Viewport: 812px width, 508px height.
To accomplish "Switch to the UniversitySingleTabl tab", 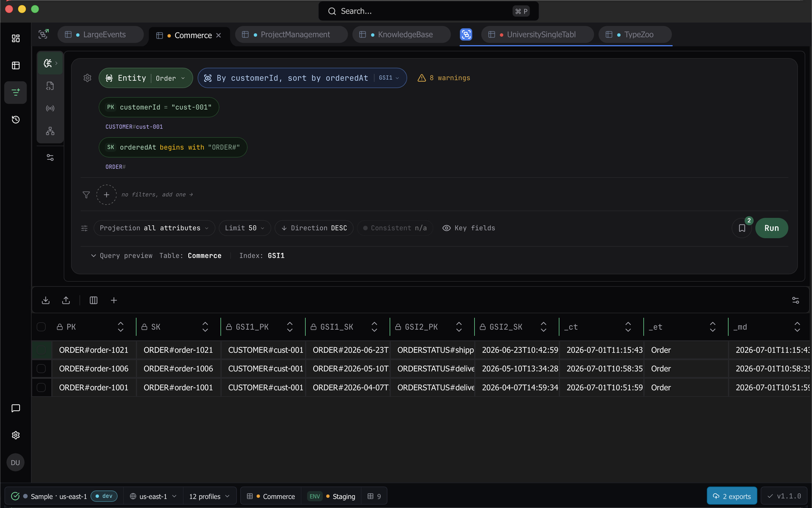I will [537, 34].
